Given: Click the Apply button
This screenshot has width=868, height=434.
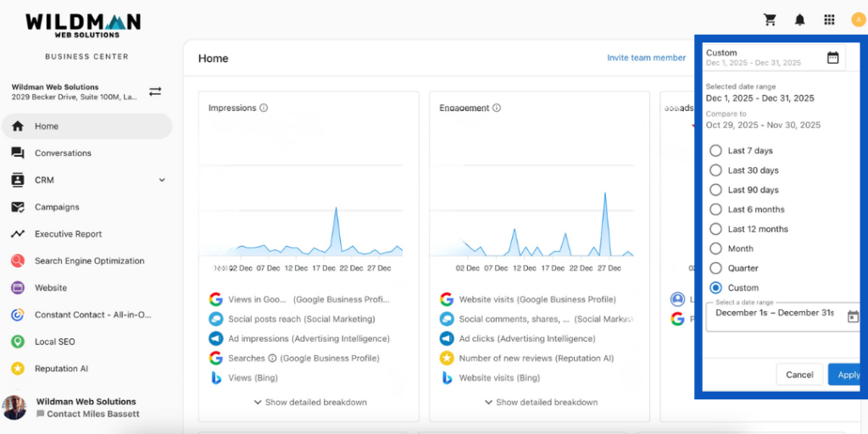Looking at the screenshot, I should click(848, 375).
